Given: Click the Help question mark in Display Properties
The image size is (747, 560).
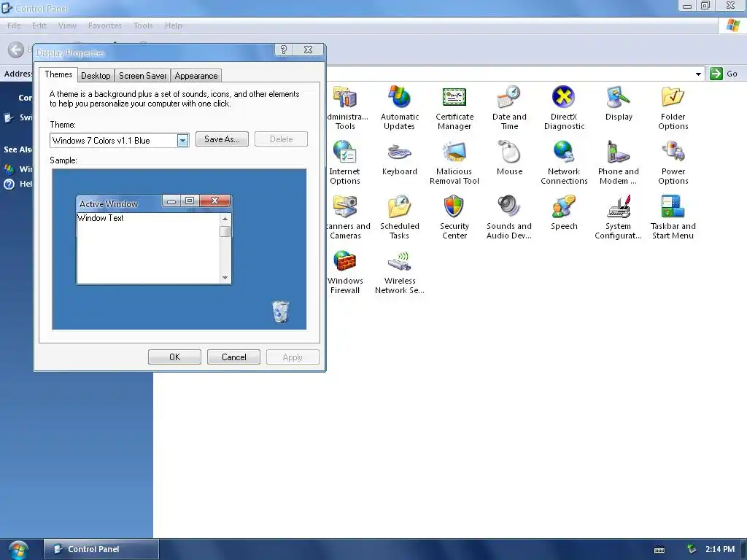Looking at the screenshot, I should pos(284,50).
